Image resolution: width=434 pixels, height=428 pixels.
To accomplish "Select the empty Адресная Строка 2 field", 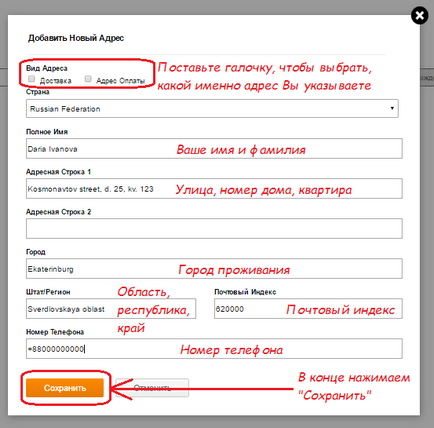I will pyautogui.click(x=214, y=229).
